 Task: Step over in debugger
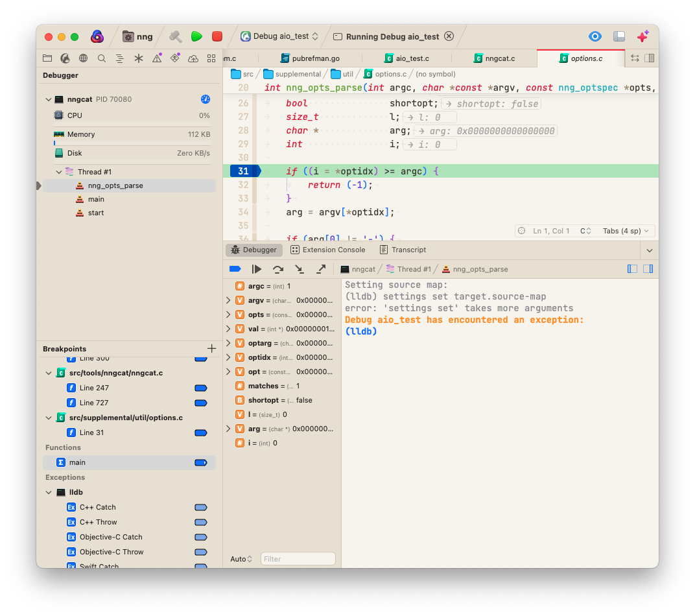pyautogui.click(x=278, y=269)
